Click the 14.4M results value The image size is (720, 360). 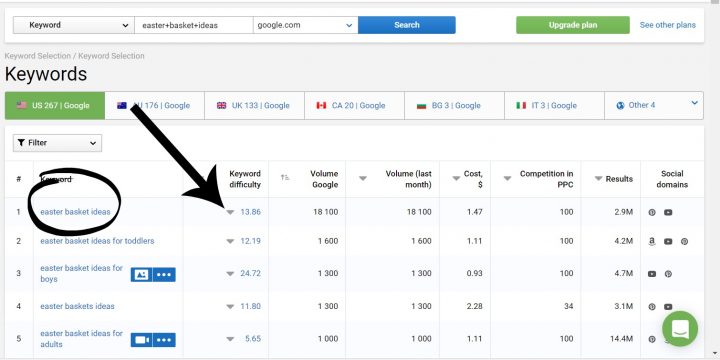pos(622,339)
